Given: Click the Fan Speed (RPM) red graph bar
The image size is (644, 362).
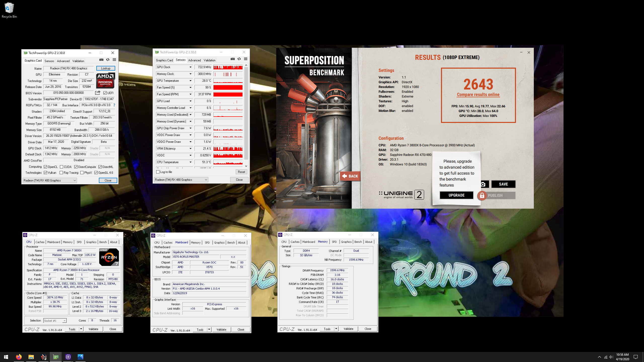Looking at the screenshot, I should 228,94.
